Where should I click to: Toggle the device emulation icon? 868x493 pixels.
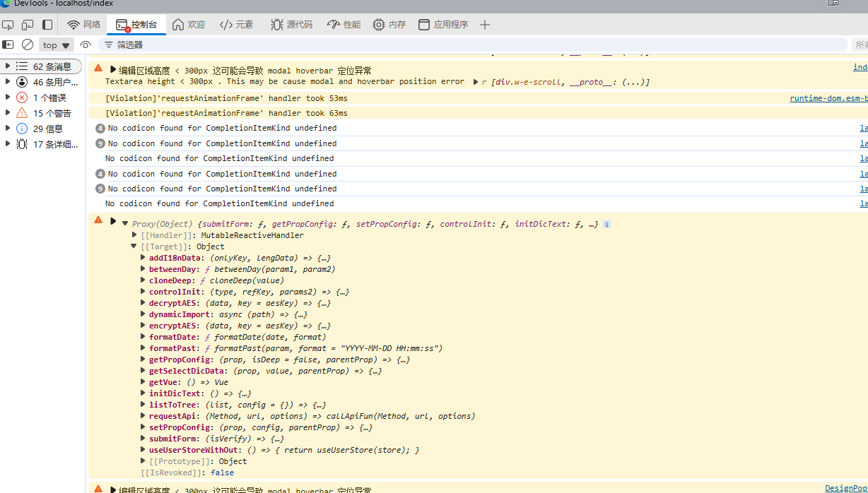click(x=28, y=25)
